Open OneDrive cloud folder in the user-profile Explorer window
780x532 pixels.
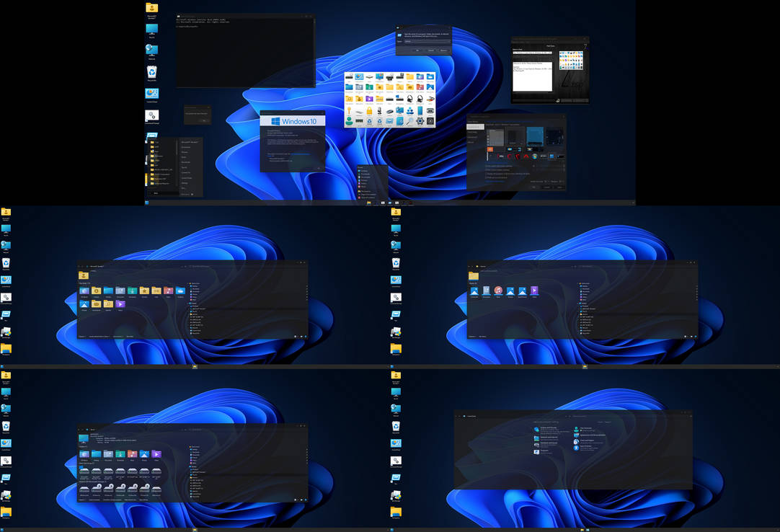pos(180,291)
